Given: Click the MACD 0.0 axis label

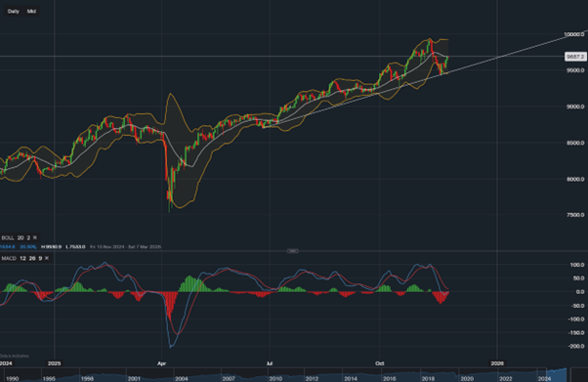Looking at the screenshot, I should click(580, 292).
